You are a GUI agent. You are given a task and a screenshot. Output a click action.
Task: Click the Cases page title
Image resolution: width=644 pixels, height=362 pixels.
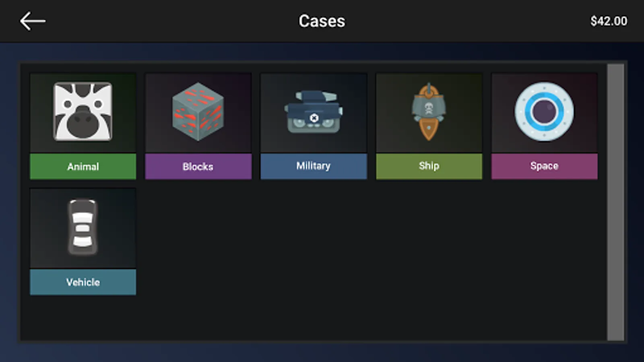coord(322,21)
